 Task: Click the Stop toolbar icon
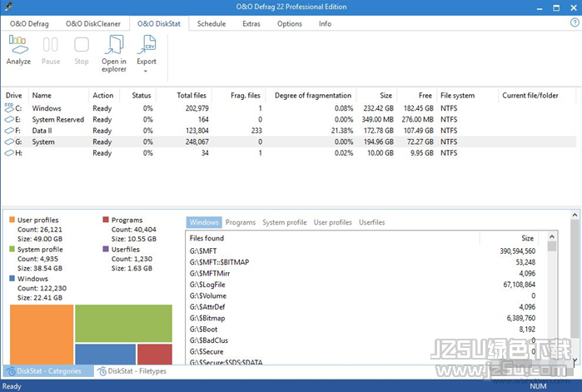tap(82, 45)
